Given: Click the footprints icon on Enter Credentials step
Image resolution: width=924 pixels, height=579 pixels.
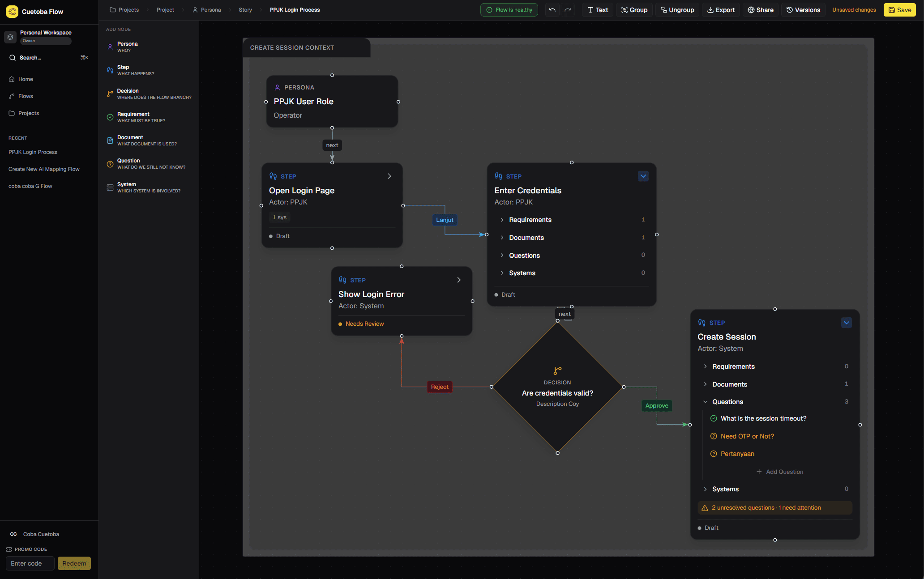Looking at the screenshot, I should coord(498,176).
